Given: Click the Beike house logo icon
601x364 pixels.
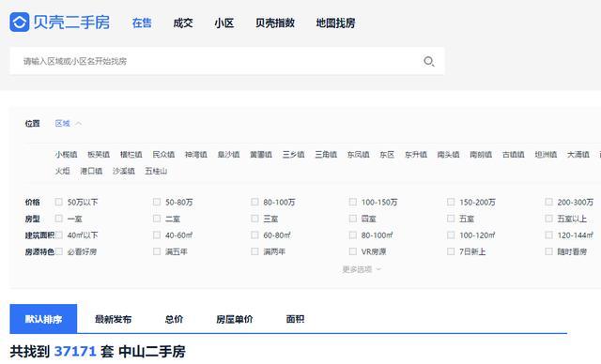Looking at the screenshot, I should click(x=20, y=22).
